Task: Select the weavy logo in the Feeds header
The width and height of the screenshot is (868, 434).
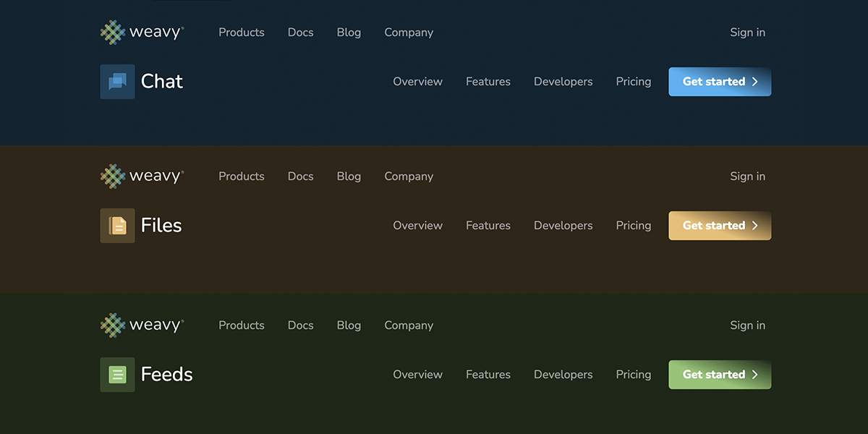Action: [142, 325]
